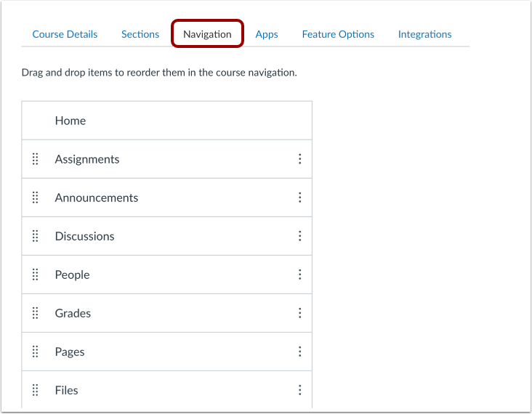Open the Assignments three-dot options menu
Screen dimensions: 532x414
[x=299, y=158]
